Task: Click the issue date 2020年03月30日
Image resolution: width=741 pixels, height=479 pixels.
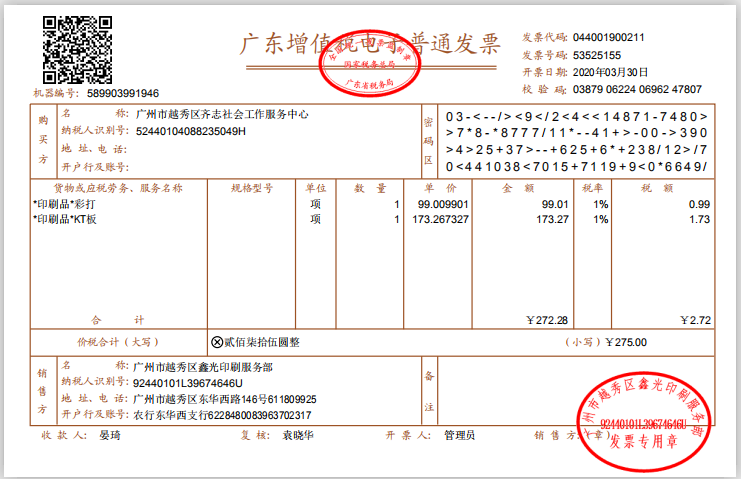Action: pos(610,72)
